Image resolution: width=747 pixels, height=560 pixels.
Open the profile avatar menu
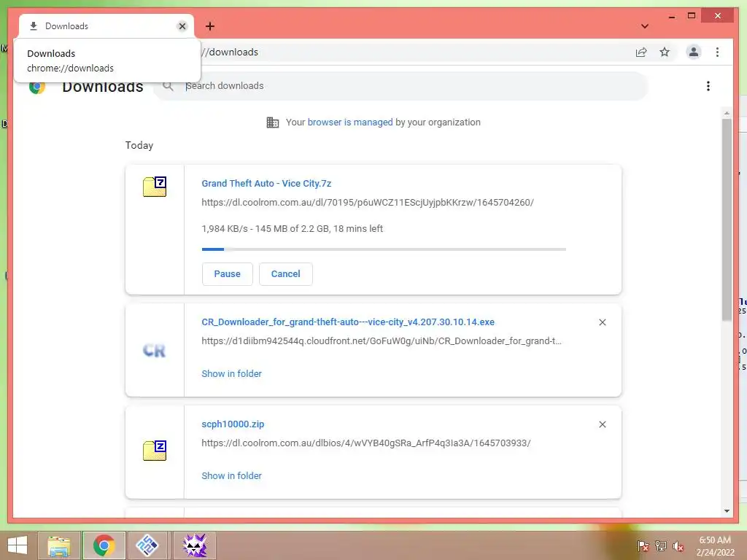pyautogui.click(x=694, y=52)
